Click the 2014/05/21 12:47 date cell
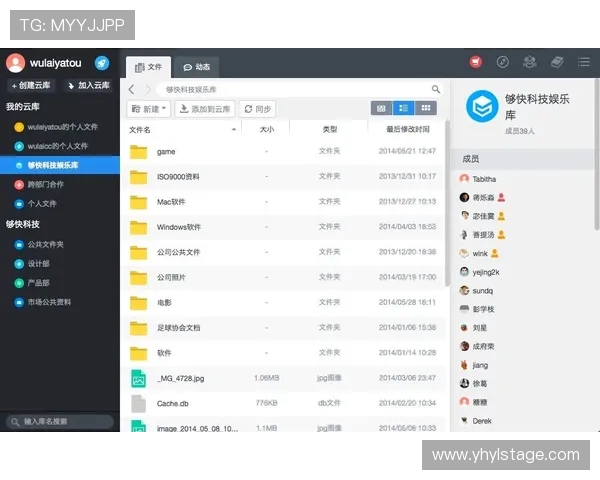Screen dimensions: 600x480 (407, 151)
